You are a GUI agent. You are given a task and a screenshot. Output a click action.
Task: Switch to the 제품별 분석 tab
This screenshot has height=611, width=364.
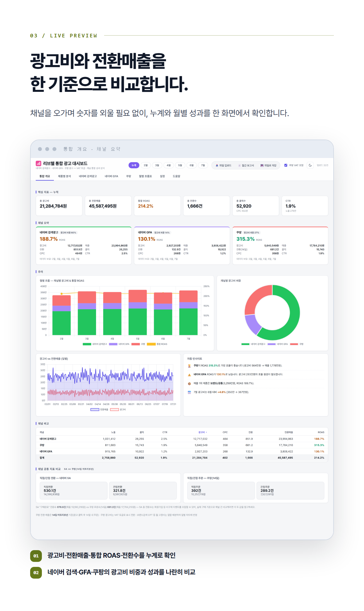[x=64, y=176]
